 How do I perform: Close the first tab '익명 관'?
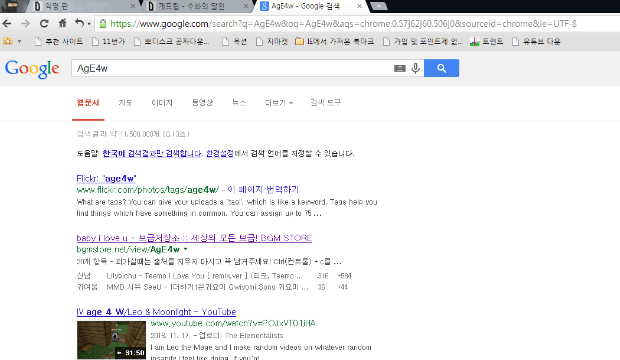pos(132,6)
